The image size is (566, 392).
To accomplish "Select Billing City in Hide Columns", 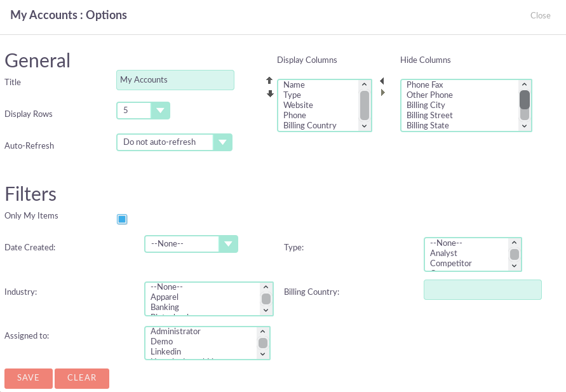I will 426,105.
